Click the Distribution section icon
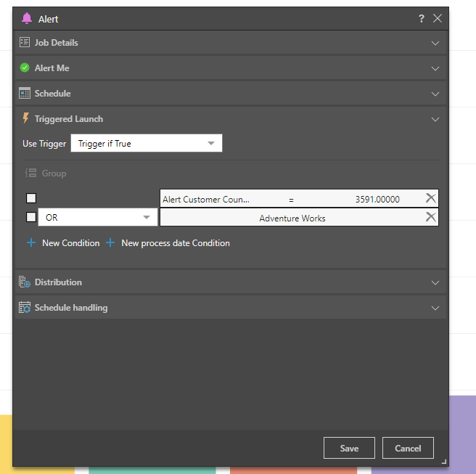476x474 pixels. pyautogui.click(x=25, y=282)
